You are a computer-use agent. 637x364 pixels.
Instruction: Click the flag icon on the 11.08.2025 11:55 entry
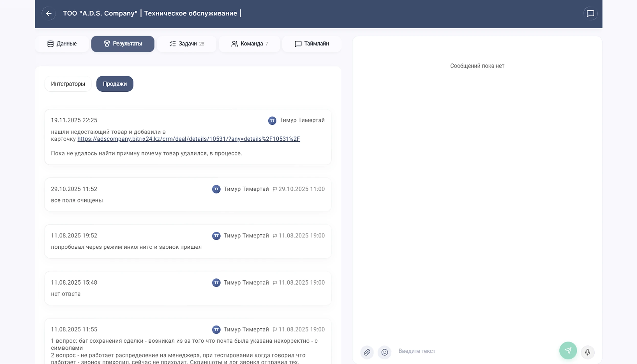coord(275,329)
